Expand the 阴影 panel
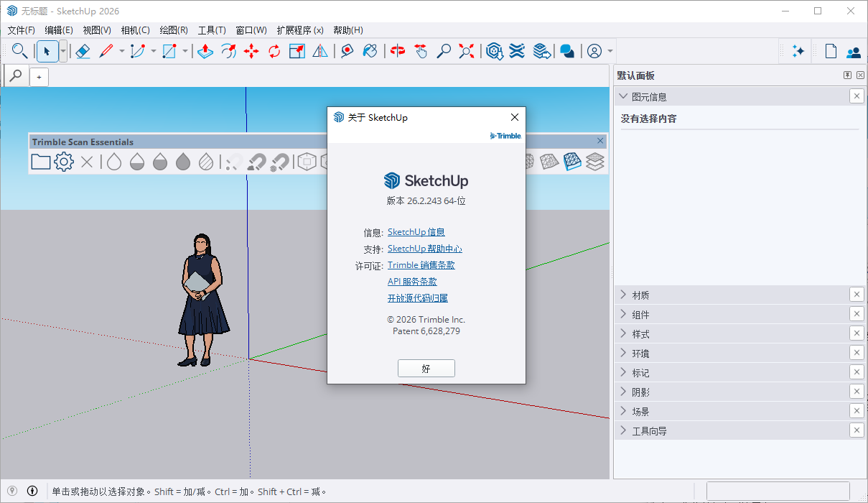The height and width of the screenshot is (503, 868). 623,392
